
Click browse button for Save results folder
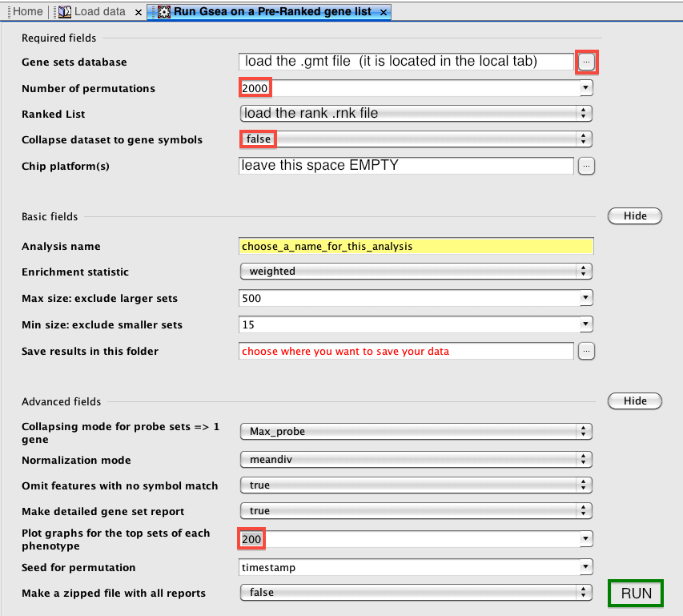coord(586,351)
